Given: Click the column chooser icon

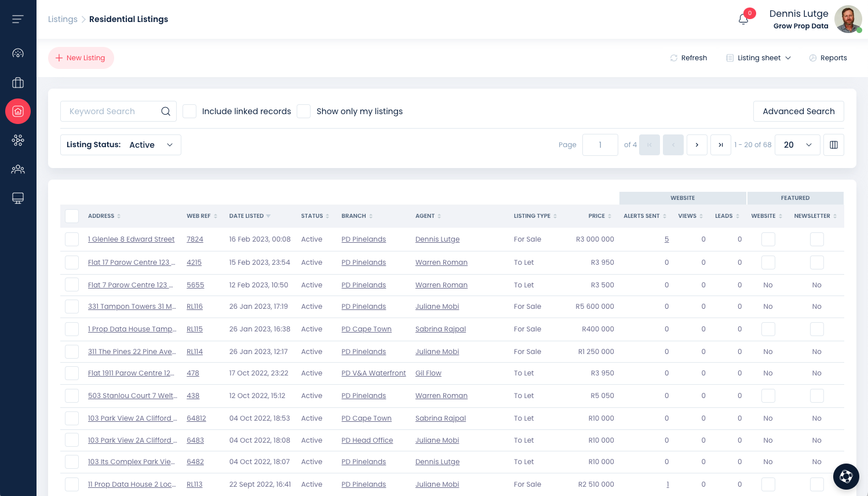Looking at the screenshot, I should click(834, 145).
